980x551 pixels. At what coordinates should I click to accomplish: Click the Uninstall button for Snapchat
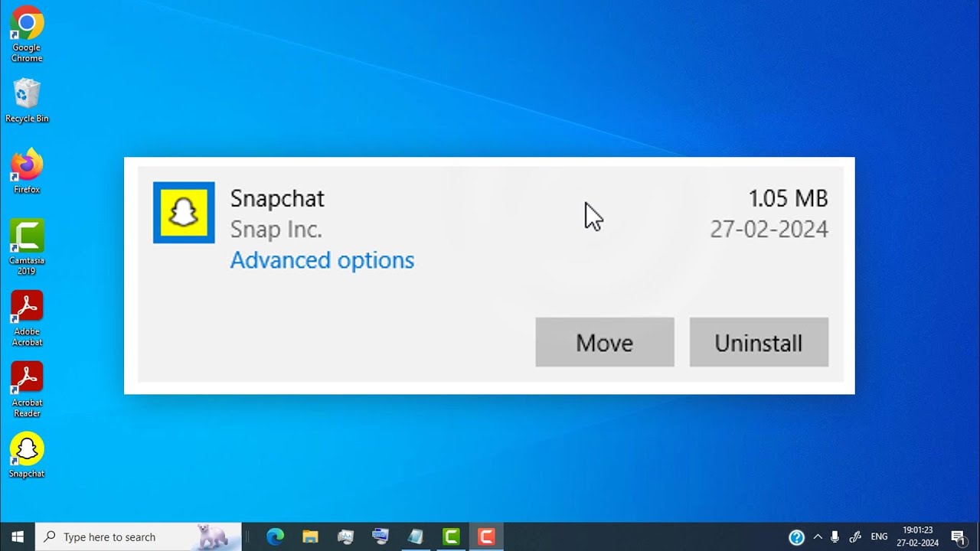pyautogui.click(x=759, y=342)
